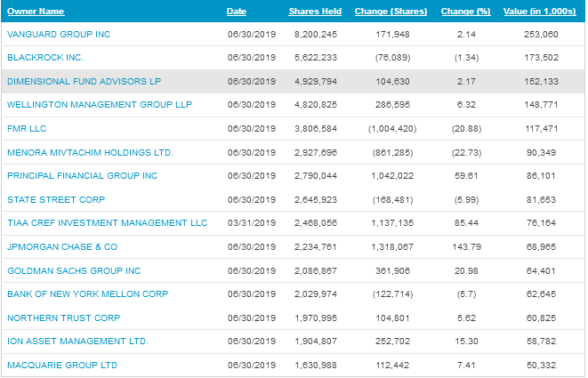This screenshot has height=378, width=588.
Task: Open MENORA MIVTACHIM HOLDINGS LTD. link
Action: pos(90,153)
